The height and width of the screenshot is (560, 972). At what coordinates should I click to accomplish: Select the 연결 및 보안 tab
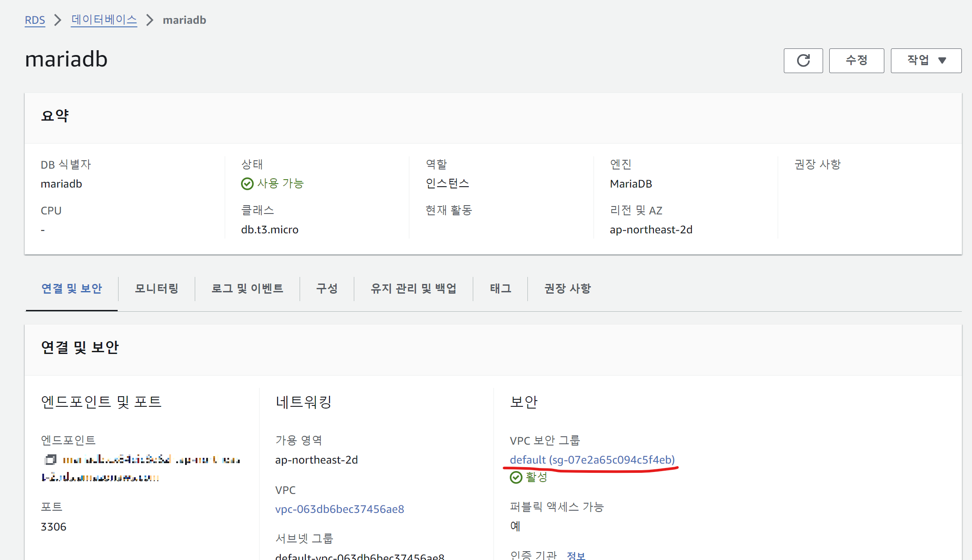pos(71,289)
